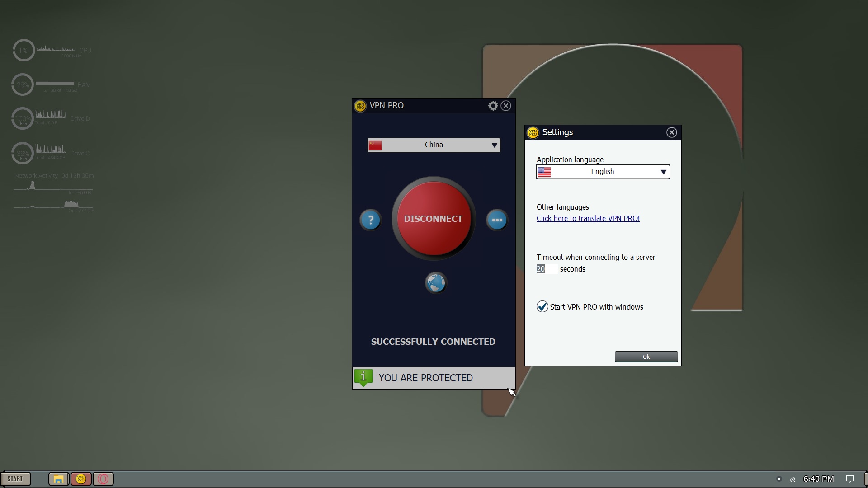This screenshot has width=868, height=488.
Task: Close the VPN PRO main window
Action: coord(506,106)
